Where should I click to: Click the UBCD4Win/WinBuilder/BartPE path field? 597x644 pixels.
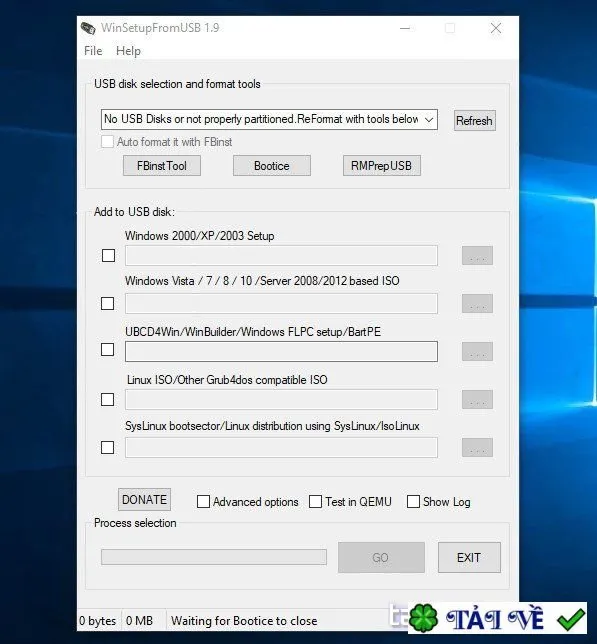[281, 352]
